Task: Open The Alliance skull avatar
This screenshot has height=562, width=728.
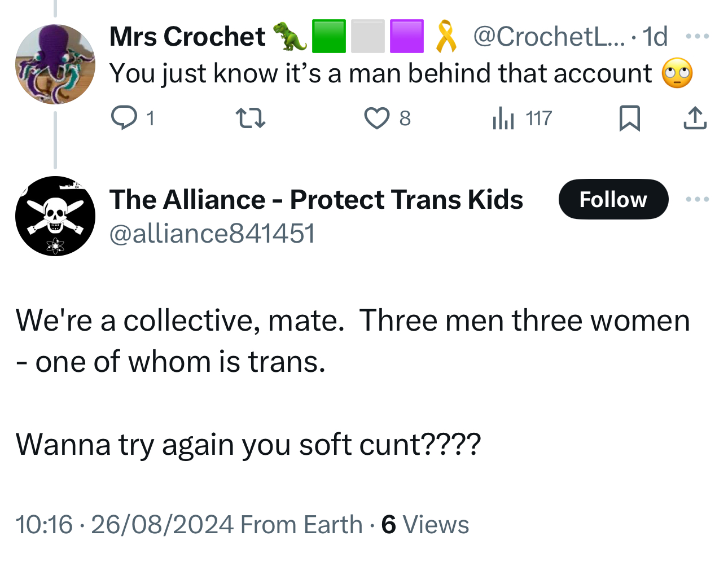Action: [55, 216]
